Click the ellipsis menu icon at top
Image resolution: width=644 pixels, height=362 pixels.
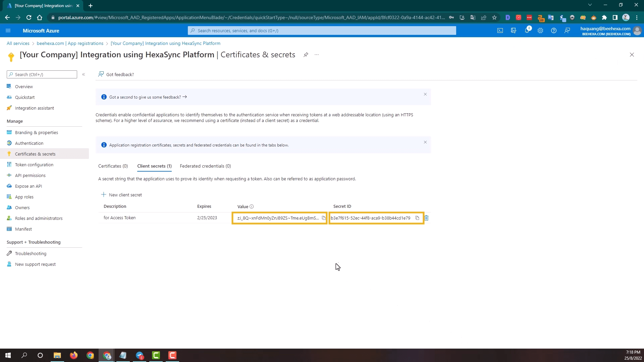[x=317, y=54]
